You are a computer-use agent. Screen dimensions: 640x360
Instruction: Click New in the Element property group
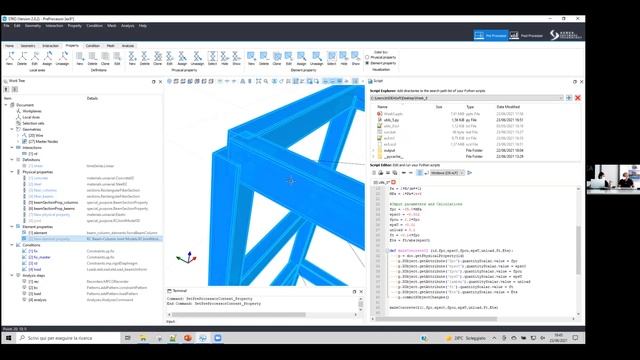coord(251,58)
